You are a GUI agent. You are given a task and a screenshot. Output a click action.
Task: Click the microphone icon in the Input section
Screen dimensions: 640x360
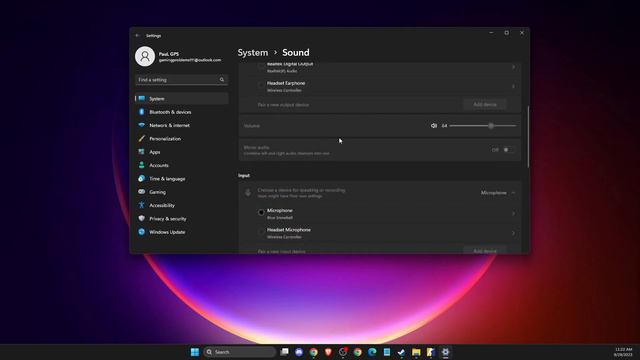[248, 193]
